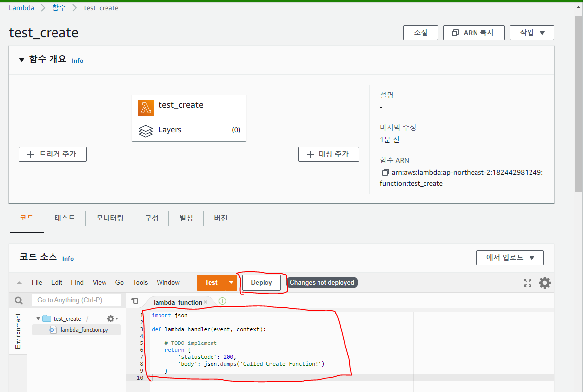The width and height of the screenshot is (583, 392).
Task: Switch to the 코드 tab
Action: pos(27,218)
